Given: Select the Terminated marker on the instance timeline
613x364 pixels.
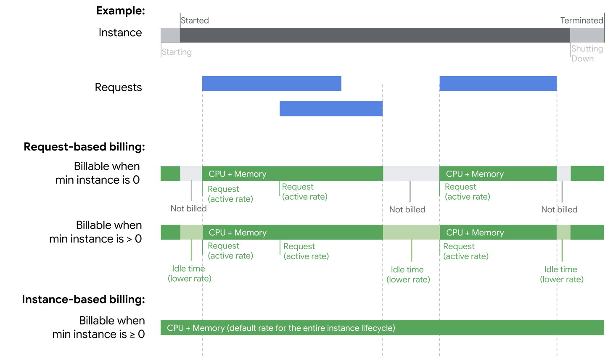Looking at the screenshot, I should (581, 20).
